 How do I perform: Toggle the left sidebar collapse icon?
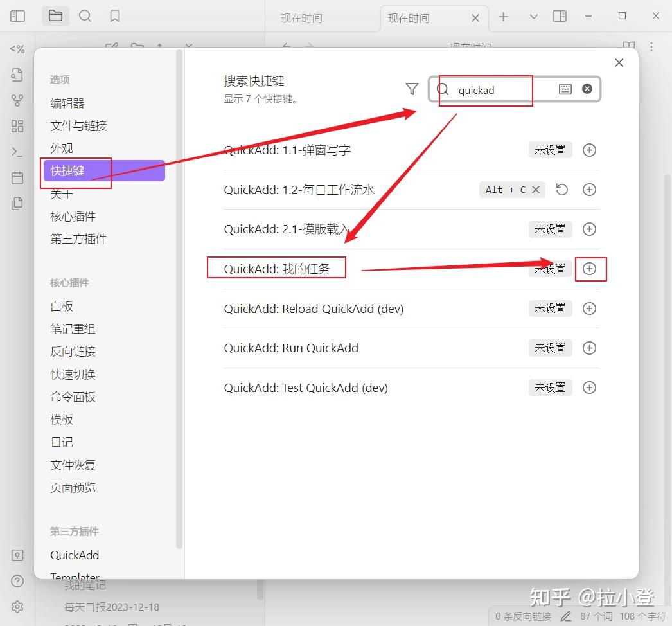click(17, 15)
